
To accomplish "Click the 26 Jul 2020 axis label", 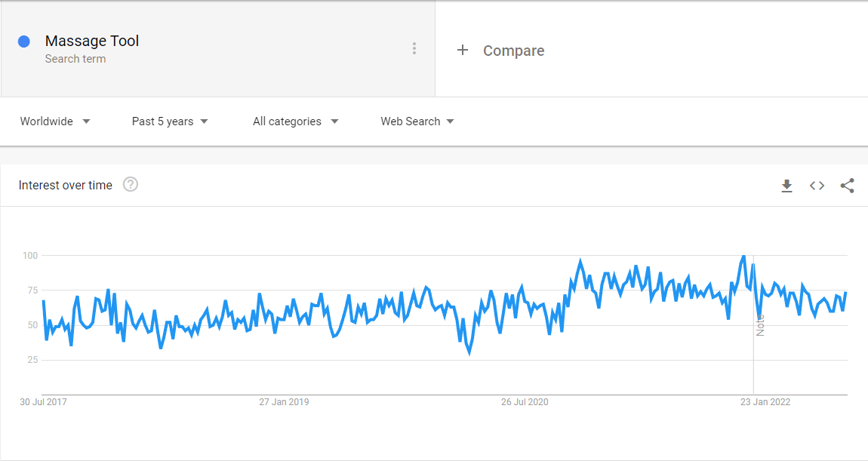I will coord(525,402).
